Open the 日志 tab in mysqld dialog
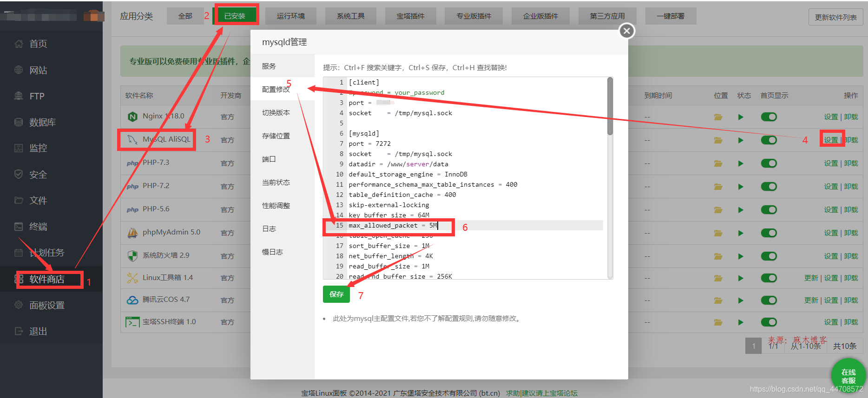 tap(283, 228)
